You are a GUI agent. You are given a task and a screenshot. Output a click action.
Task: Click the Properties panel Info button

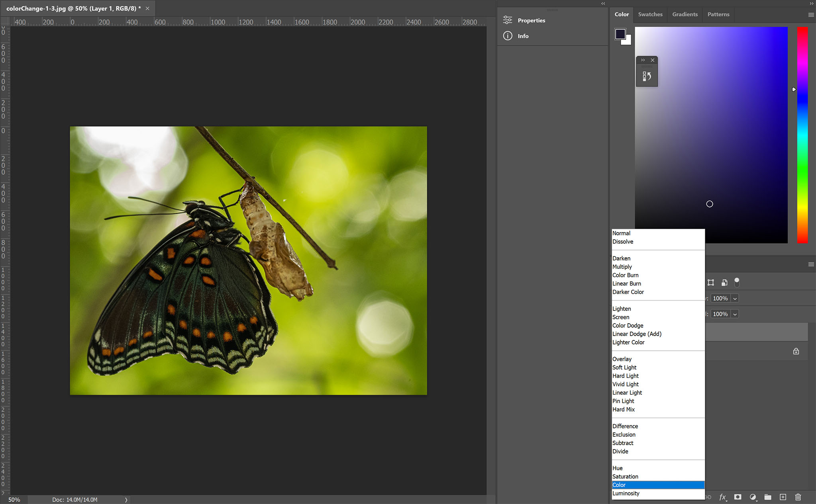tap(508, 36)
